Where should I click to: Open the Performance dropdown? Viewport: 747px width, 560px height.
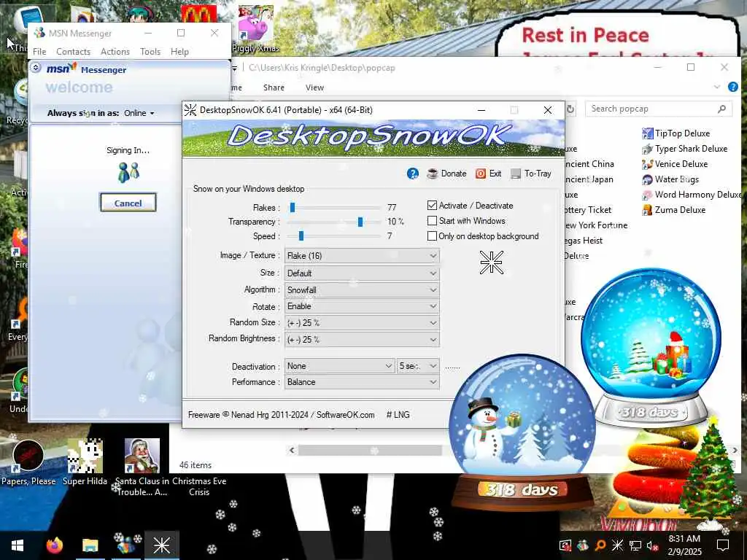coord(362,382)
